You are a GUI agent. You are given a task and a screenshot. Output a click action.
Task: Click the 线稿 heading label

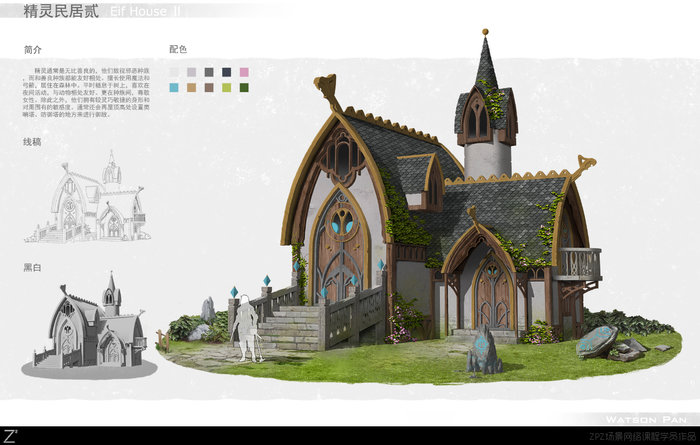click(33, 143)
